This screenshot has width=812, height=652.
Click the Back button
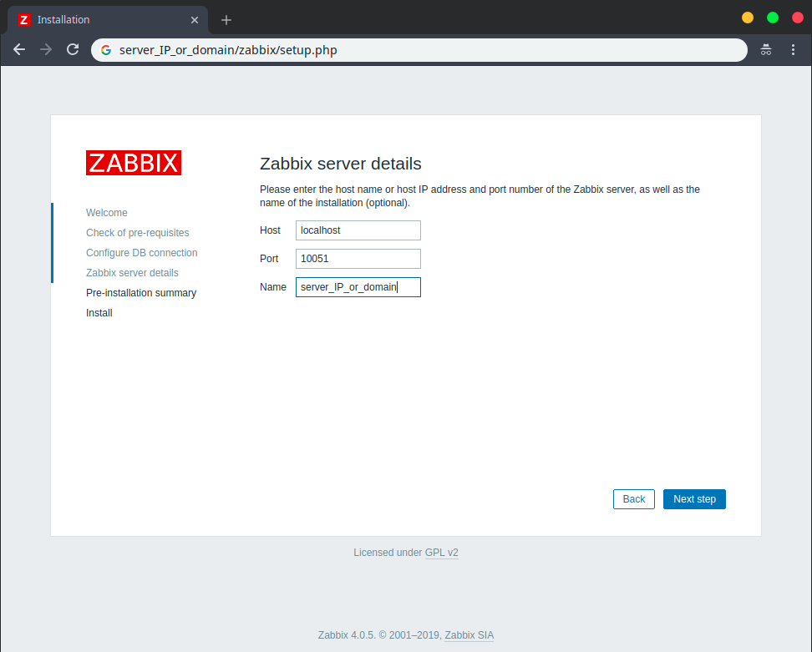(x=634, y=499)
